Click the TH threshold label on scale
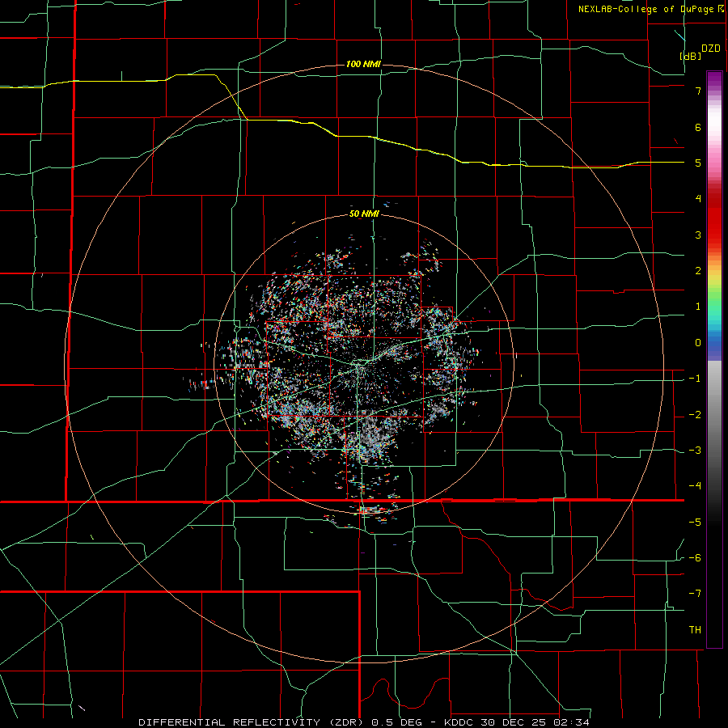This screenshot has width=728, height=728. pyautogui.click(x=695, y=630)
